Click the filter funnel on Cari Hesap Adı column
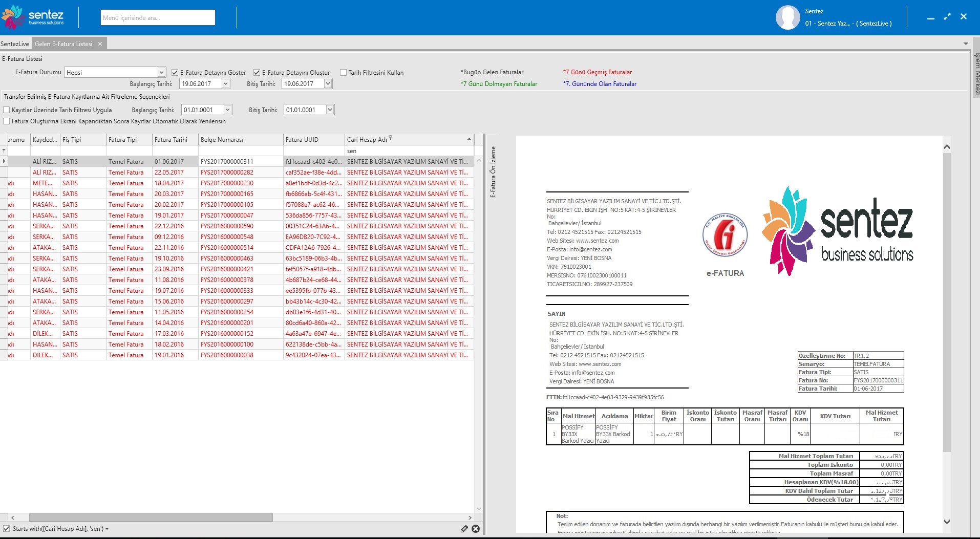The width and height of the screenshot is (980, 539). 390,137
